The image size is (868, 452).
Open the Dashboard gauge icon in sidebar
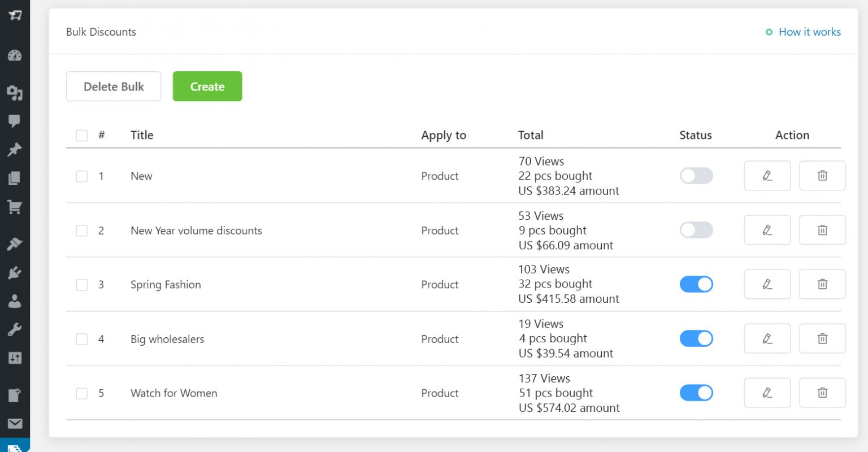(14, 55)
